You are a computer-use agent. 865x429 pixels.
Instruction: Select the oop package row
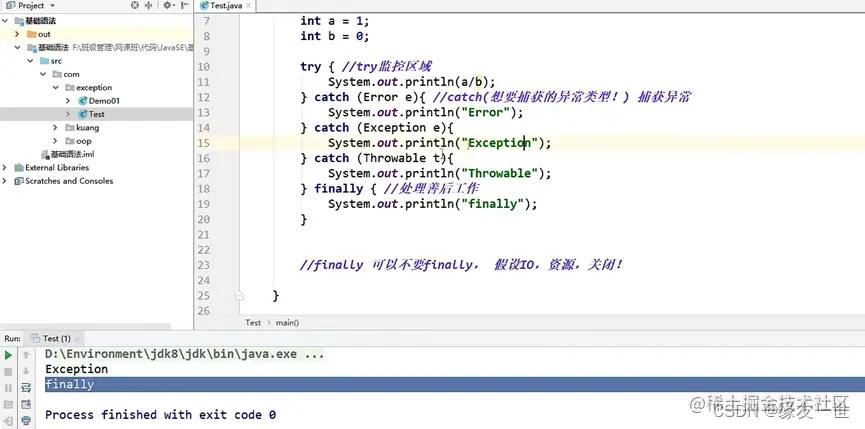[x=97, y=141]
